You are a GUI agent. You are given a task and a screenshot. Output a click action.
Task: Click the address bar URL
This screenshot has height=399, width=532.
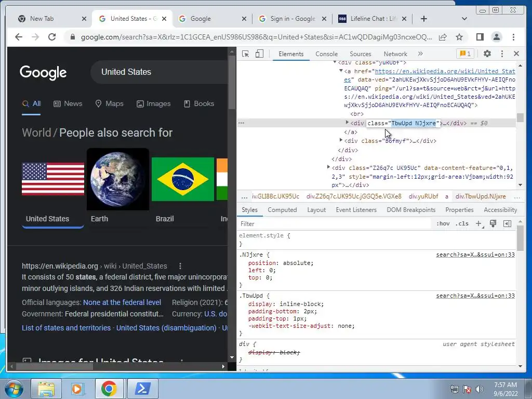pos(256,37)
